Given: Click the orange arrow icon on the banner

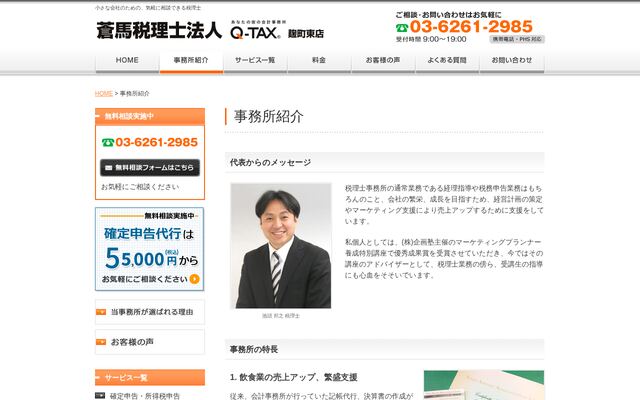Looking at the screenshot, I should pos(195,279).
